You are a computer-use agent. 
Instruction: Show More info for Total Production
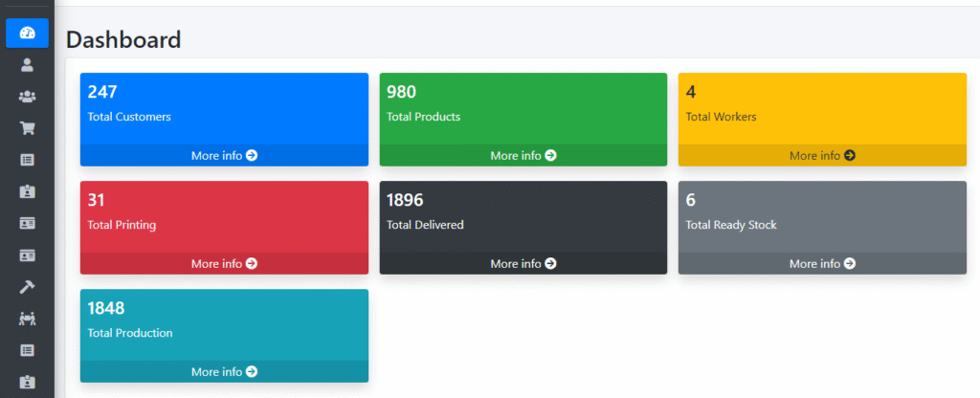(224, 372)
